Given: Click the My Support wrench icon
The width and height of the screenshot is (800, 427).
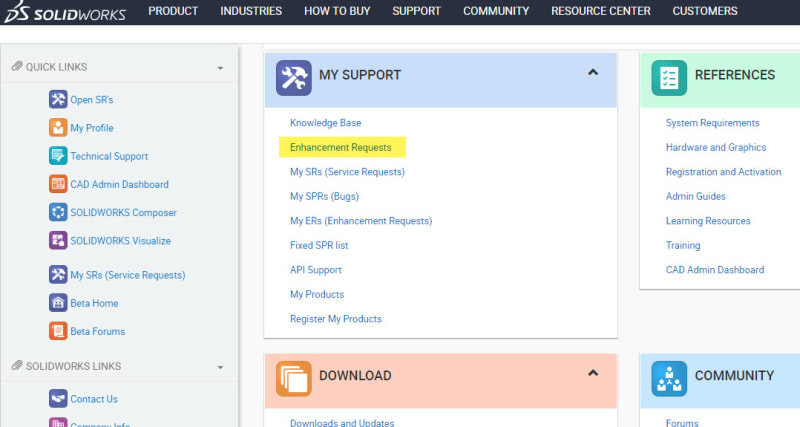Looking at the screenshot, I should pos(294,78).
